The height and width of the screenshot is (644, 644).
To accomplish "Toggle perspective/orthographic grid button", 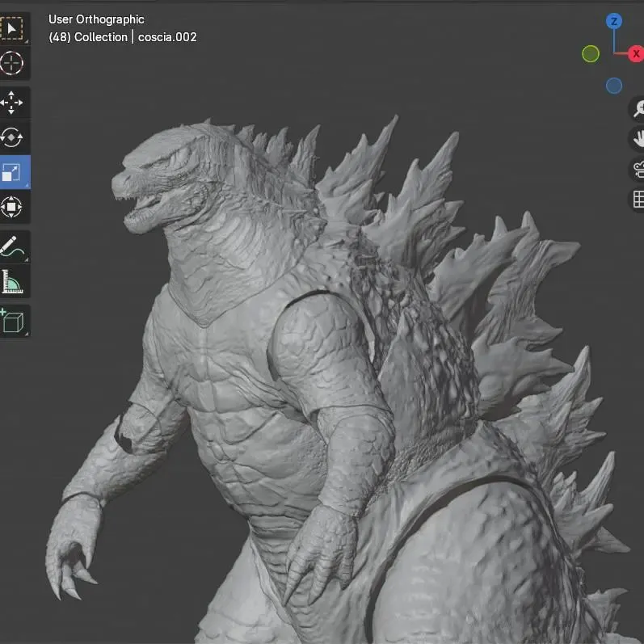I will (638, 200).
